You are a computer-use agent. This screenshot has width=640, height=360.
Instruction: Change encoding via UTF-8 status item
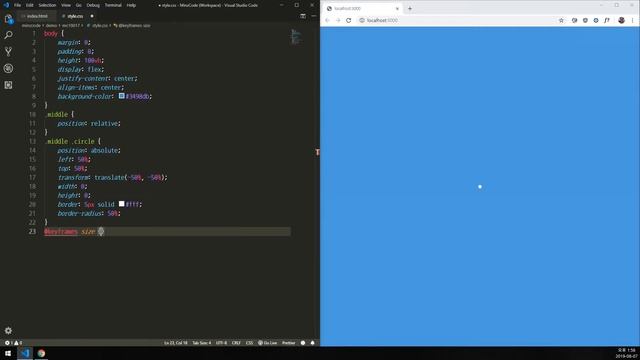tap(221, 343)
